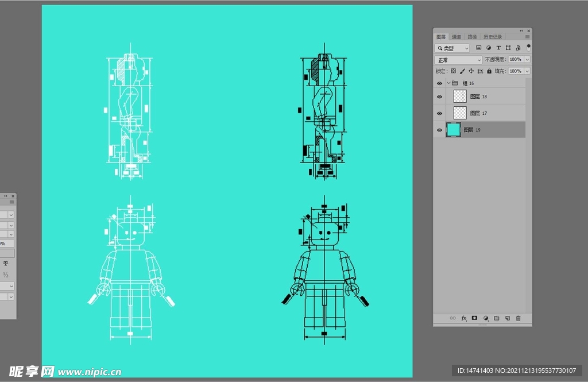Select the cyan 图层 19 thumbnail
The width and height of the screenshot is (588, 382).
pyautogui.click(x=454, y=129)
